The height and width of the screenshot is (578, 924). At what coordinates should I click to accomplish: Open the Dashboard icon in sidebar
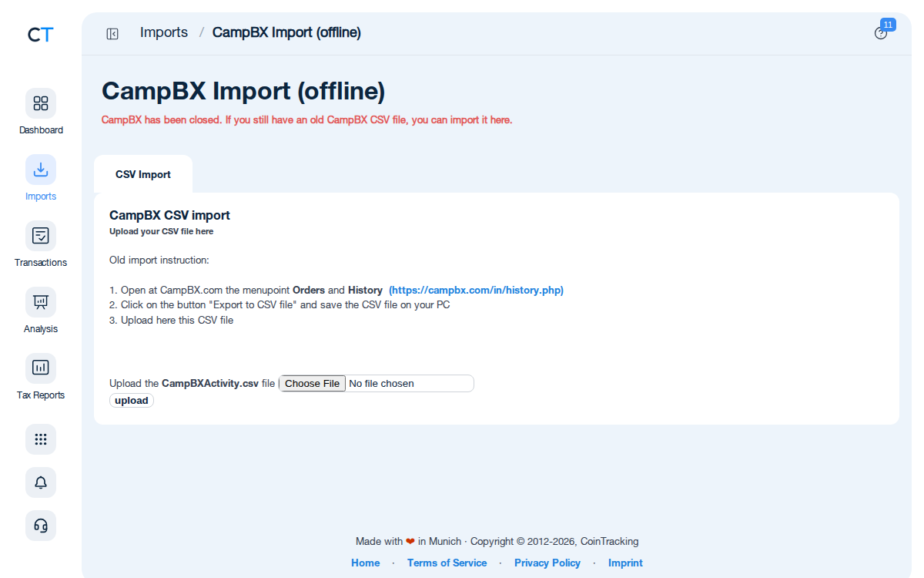41,103
